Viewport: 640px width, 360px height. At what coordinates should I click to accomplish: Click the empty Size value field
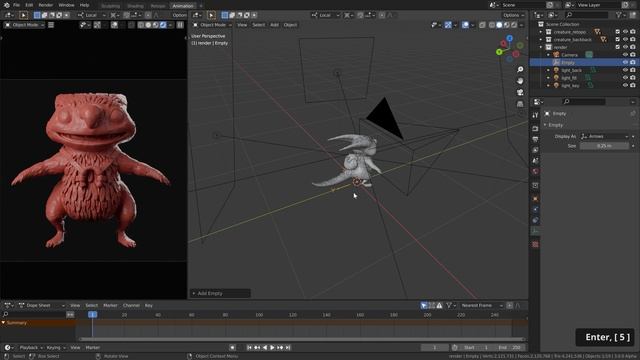[604, 146]
